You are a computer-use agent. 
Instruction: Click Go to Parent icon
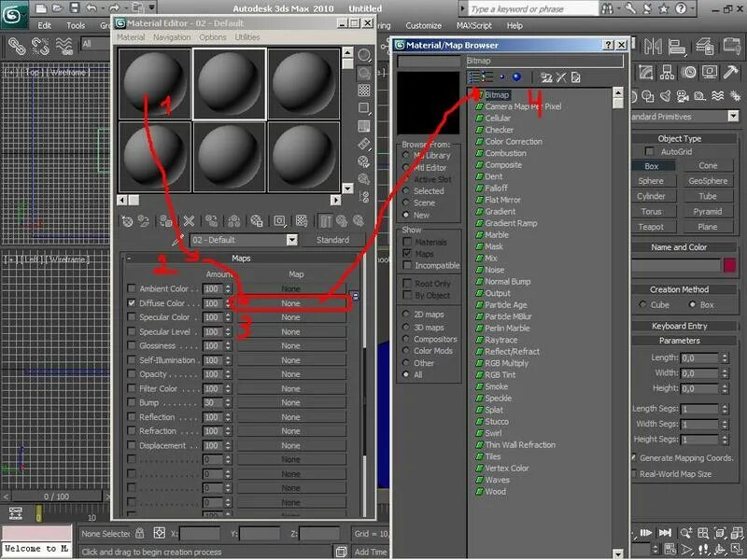(x=342, y=221)
